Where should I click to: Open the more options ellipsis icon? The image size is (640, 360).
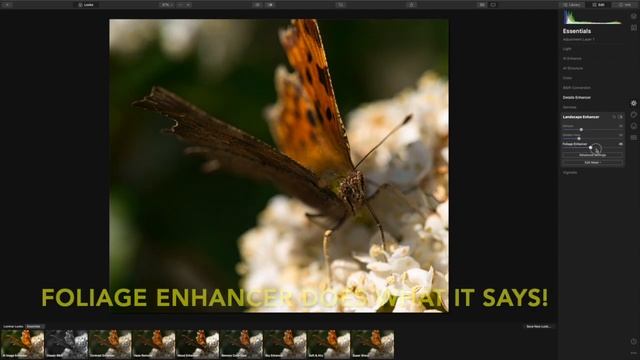[633, 353]
